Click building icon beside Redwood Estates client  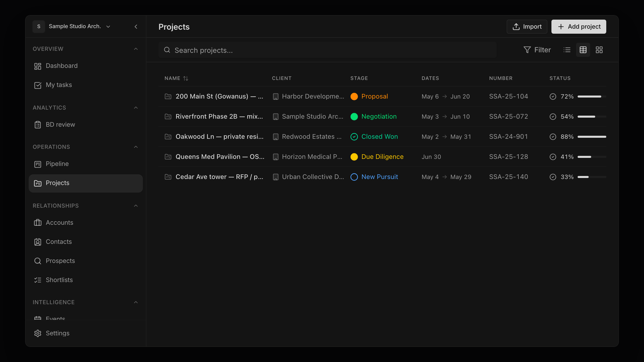(x=276, y=137)
